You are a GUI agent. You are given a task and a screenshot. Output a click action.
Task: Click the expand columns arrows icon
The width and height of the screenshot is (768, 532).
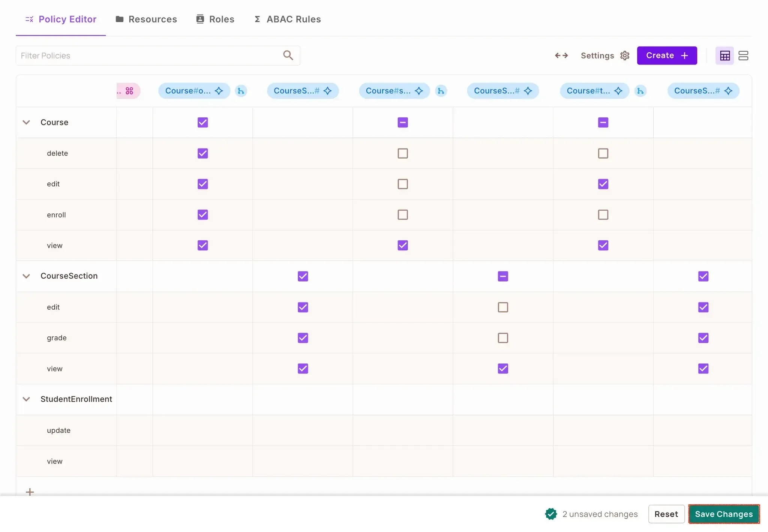tap(561, 55)
